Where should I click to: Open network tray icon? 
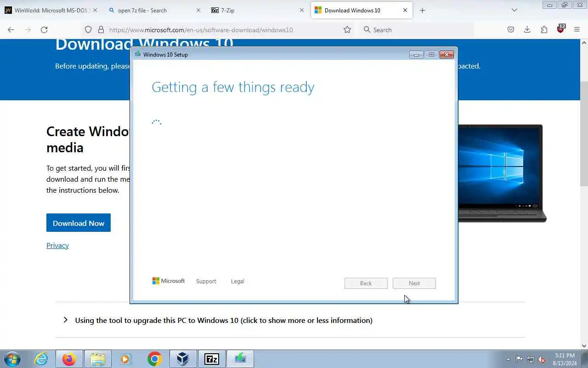(531, 359)
